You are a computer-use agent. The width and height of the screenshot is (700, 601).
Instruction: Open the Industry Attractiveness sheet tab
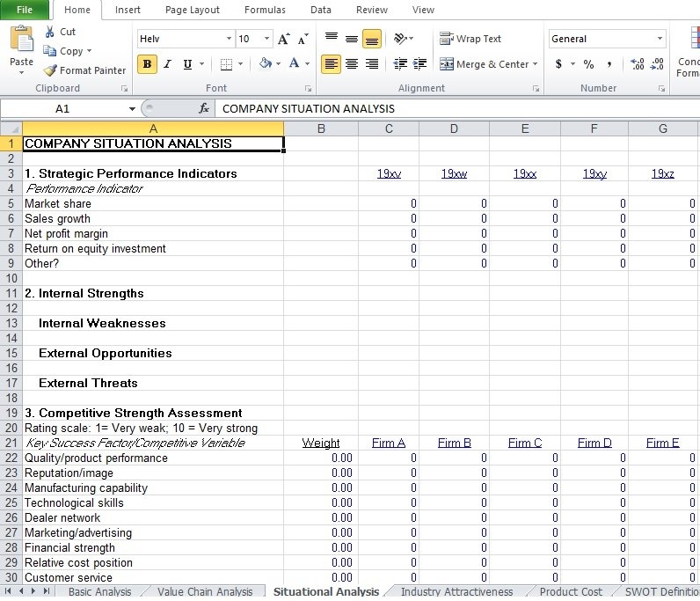pos(456,592)
